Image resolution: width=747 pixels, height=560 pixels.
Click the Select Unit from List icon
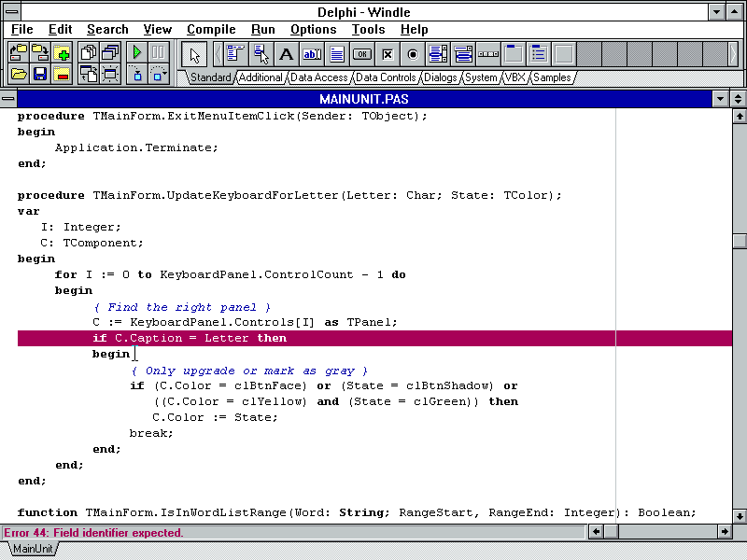click(88, 53)
